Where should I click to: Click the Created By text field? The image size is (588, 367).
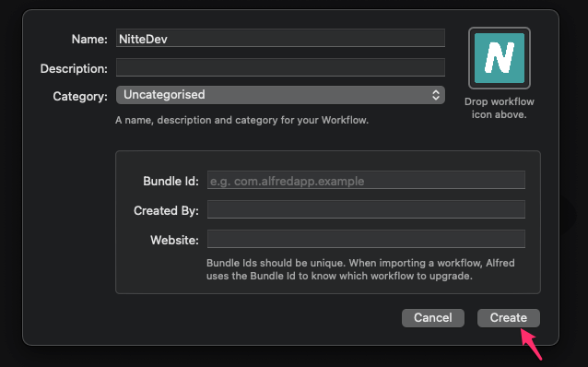point(366,209)
